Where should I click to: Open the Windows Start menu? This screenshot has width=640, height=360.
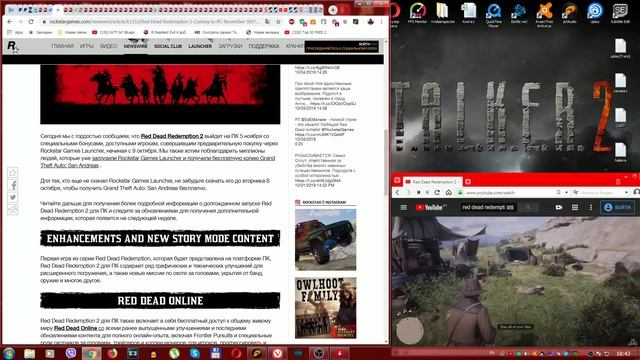(x=9, y=353)
